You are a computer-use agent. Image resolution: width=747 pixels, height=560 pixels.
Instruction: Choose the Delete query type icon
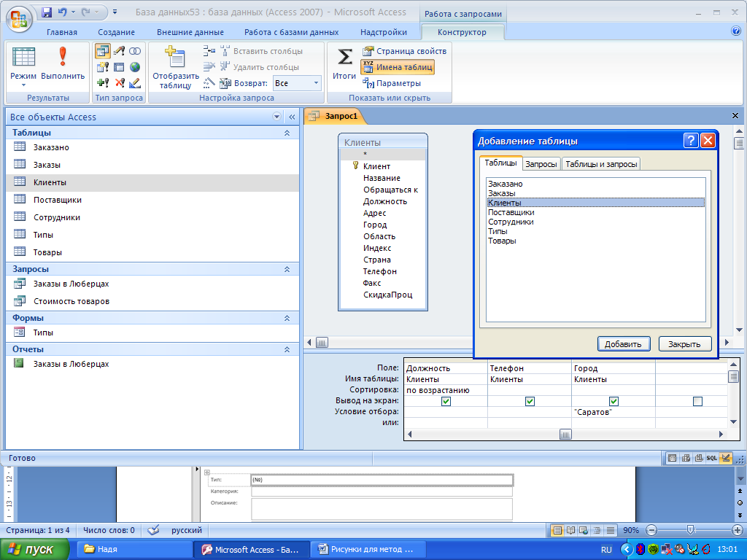point(119,83)
